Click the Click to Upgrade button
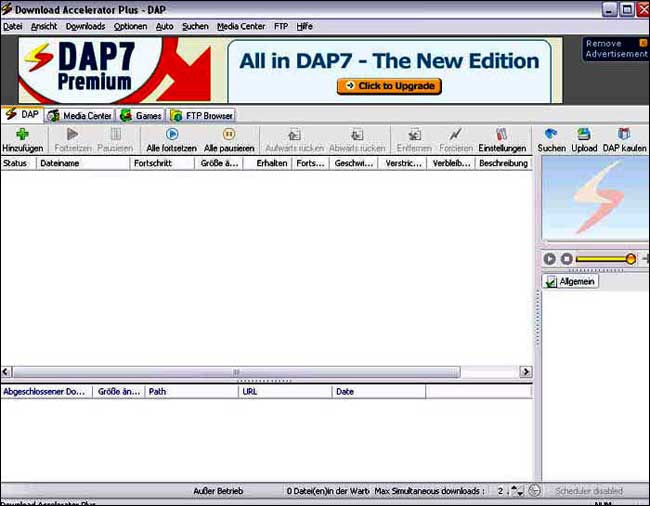650x506 pixels. [389, 86]
